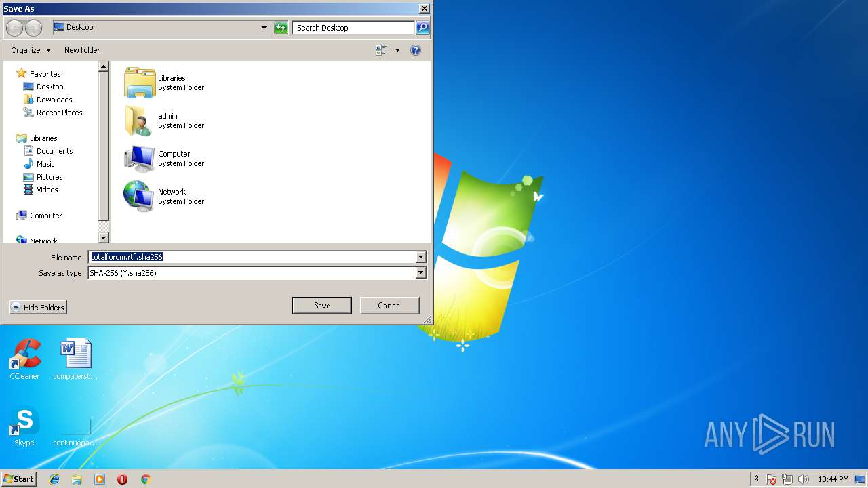The width and height of the screenshot is (868, 488).
Task: Expand the File name dropdown history
Action: coord(420,257)
